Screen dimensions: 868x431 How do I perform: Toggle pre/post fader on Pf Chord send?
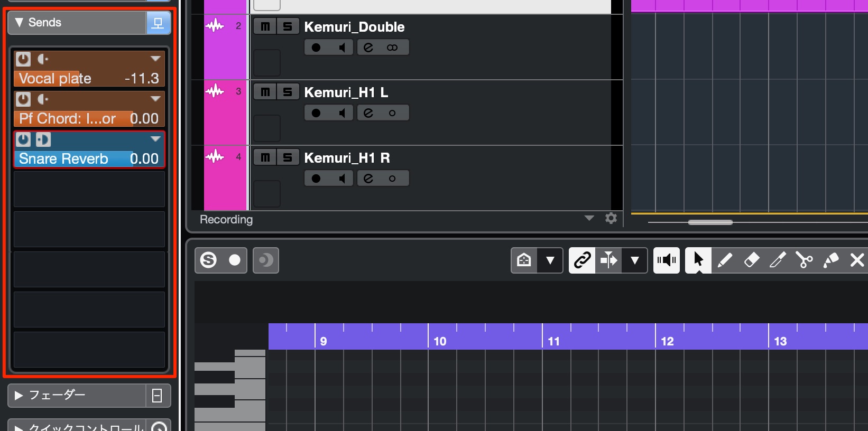click(43, 99)
